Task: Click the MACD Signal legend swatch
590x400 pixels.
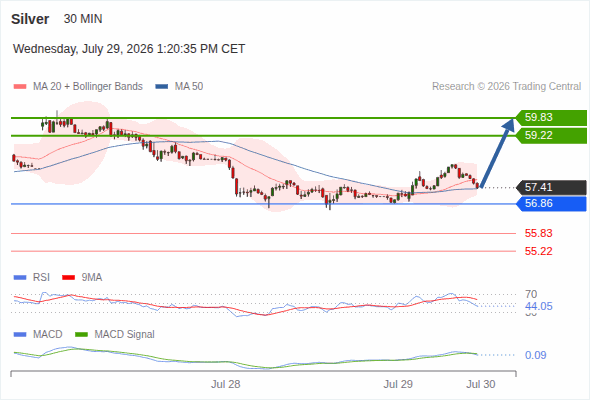Action: (x=81, y=335)
